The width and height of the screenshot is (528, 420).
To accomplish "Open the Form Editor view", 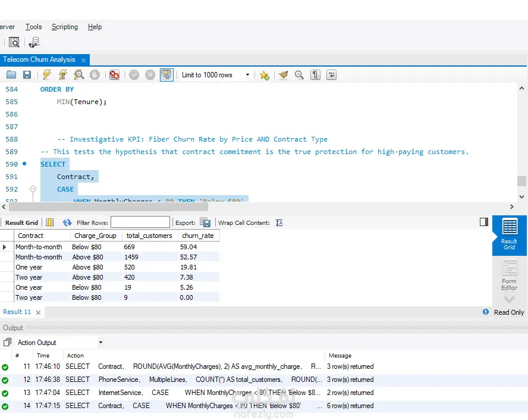I will (509, 275).
